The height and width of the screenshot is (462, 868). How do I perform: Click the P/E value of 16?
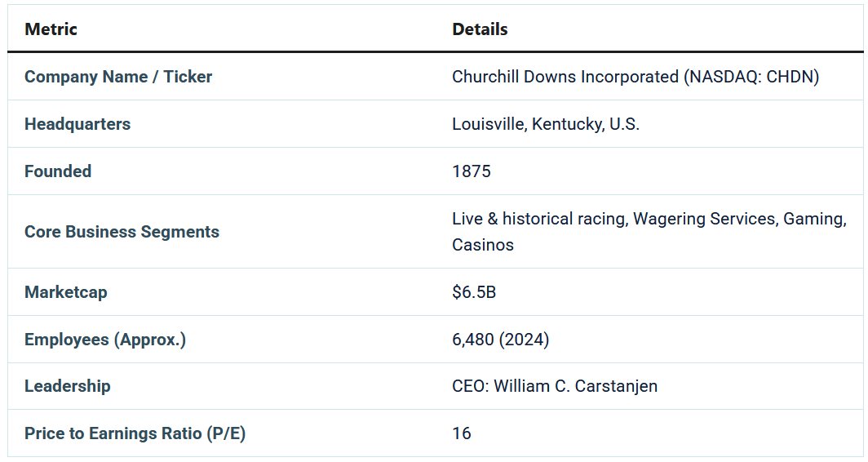(x=462, y=433)
